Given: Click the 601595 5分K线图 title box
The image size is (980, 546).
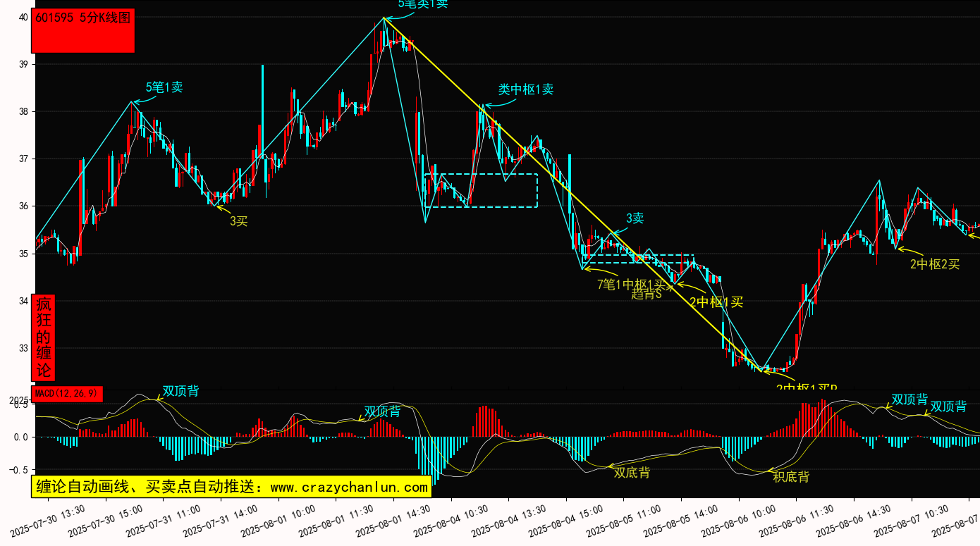Looking at the screenshot, I should tap(83, 31).
